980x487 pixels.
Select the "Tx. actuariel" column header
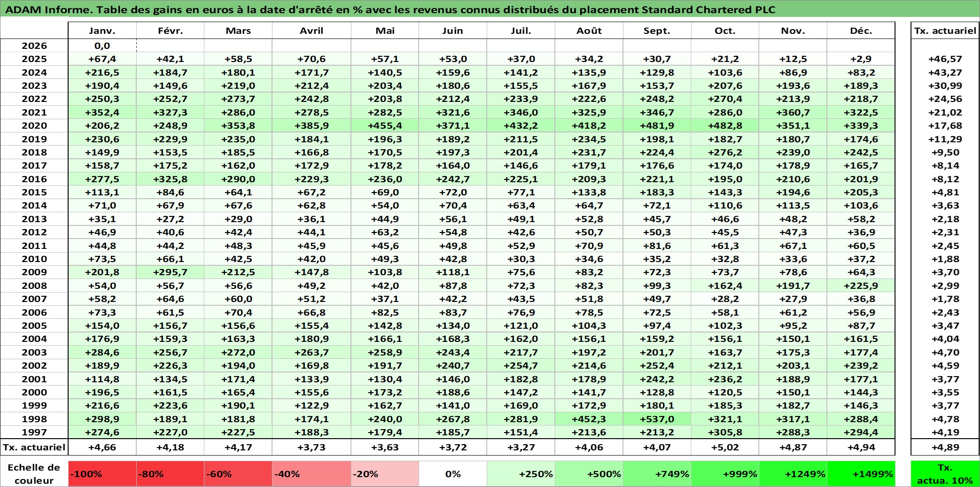(x=945, y=31)
